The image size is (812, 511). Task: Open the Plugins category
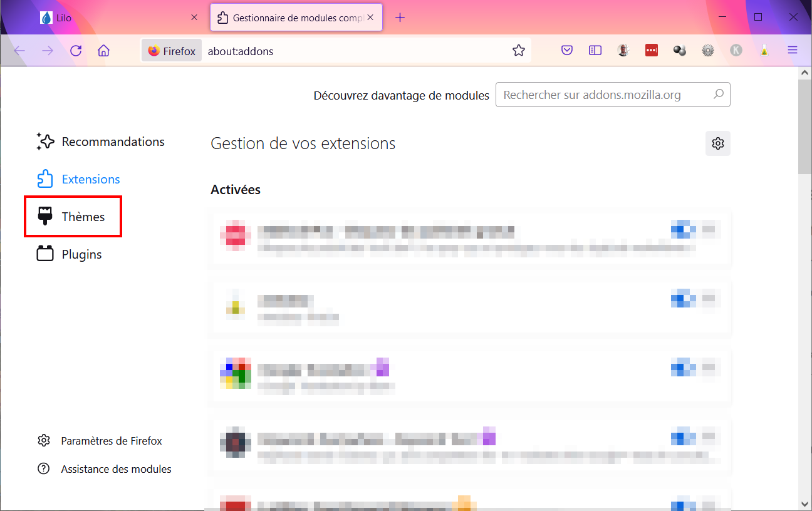[x=70, y=254]
